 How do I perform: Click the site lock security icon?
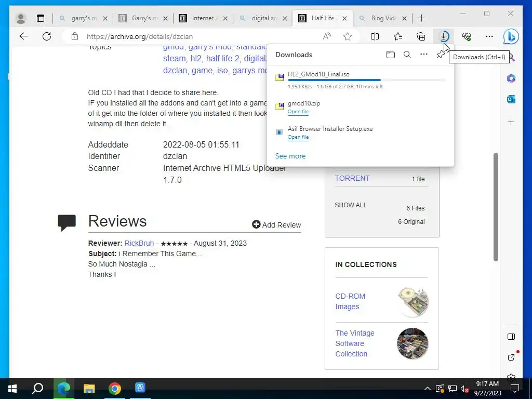(x=75, y=36)
